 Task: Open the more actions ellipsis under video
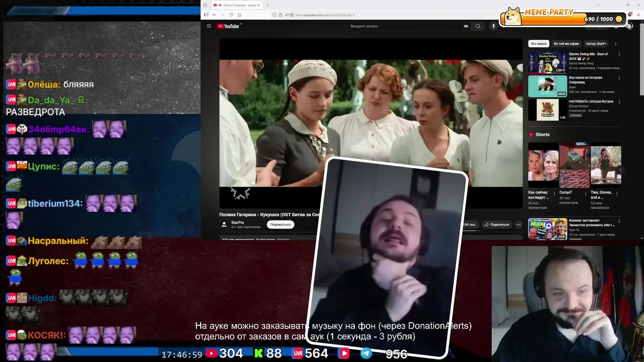coord(518,225)
